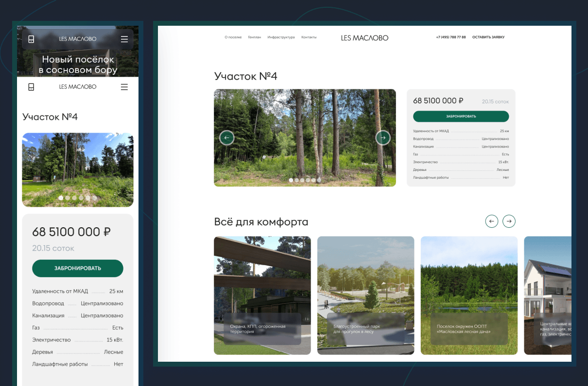588x386 pixels.
Task: Open О поселке in desktop navigation
Action: coord(233,37)
